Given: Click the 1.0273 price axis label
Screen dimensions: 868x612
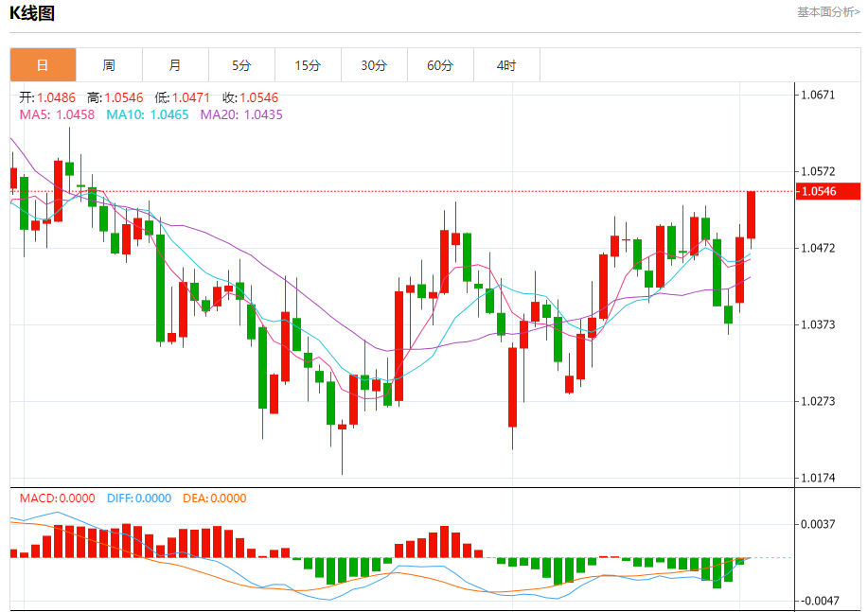Looking at the screenshot, I should pyautogui.click(x=818, y=401).
